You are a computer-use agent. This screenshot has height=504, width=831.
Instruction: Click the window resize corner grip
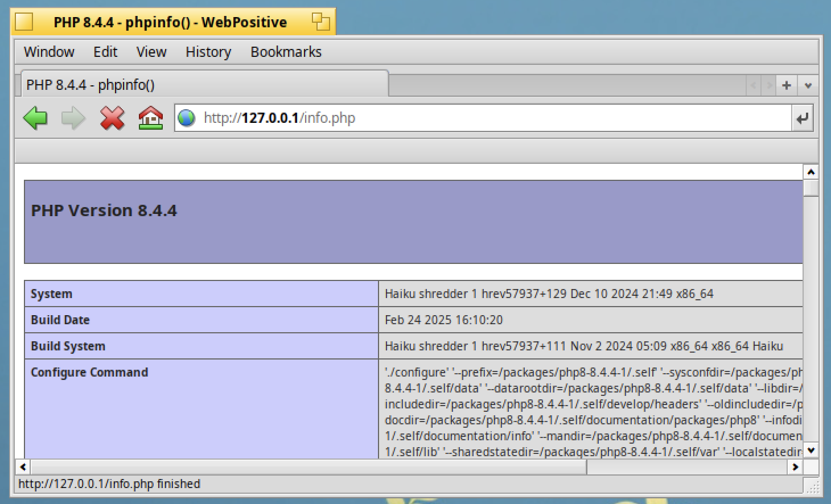[811, 485]
